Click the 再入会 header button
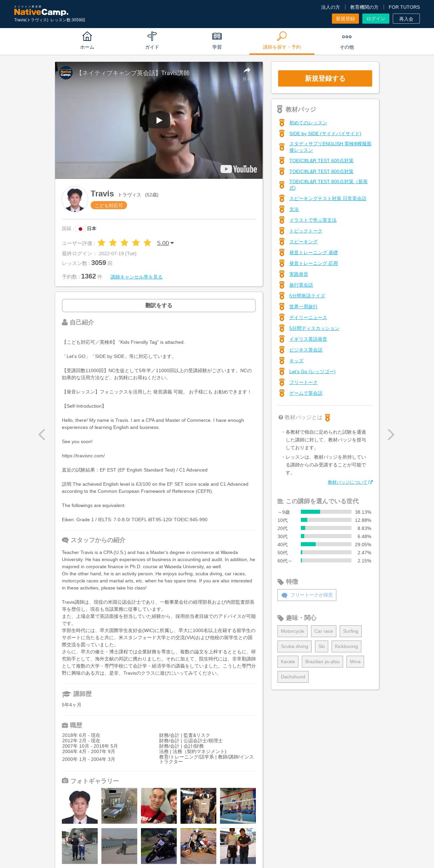The height and width of the screenshot is (868, 434). point(406,19)
